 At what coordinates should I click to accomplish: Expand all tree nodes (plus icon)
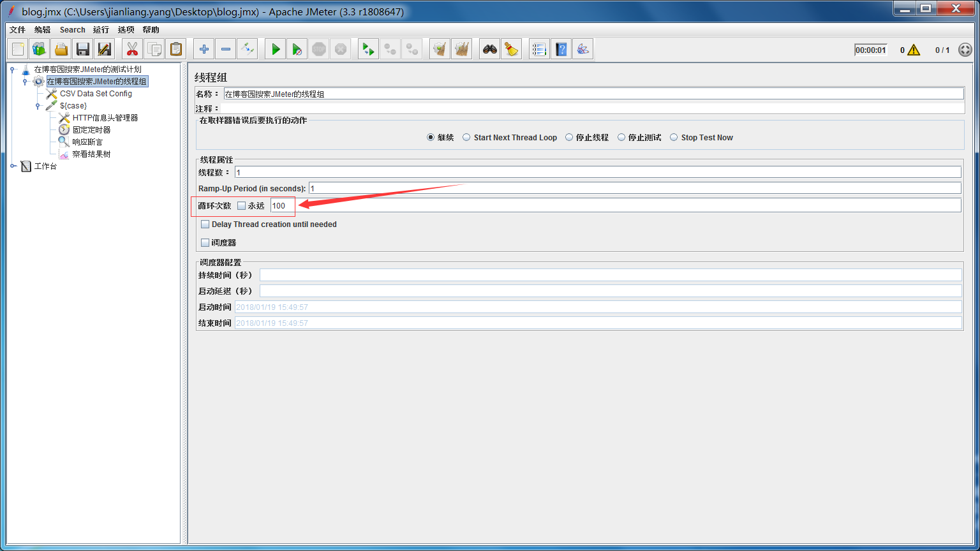point(204,49)
